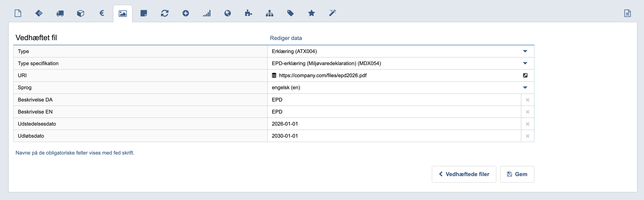Viewport: 644px width, 200px height.
Task: Expand the Sprog language dropdown
Action: pos(525,88)
